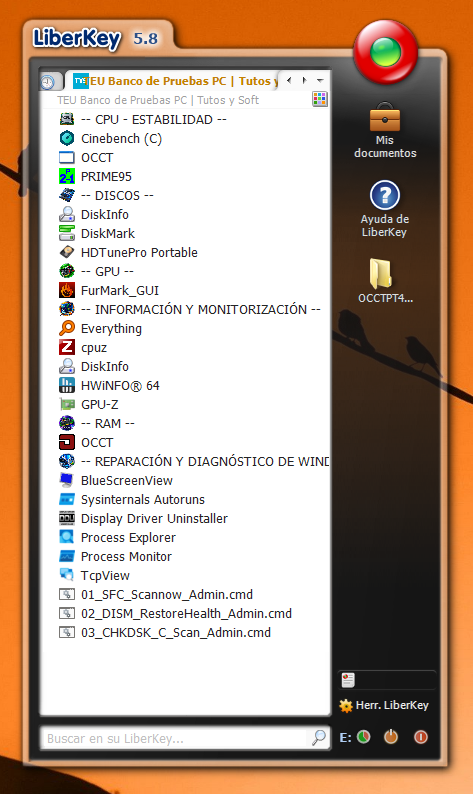This screenshot has height=794, width=473.
Task: Click the DiskMark green disk icon
Action: [67, 233]
